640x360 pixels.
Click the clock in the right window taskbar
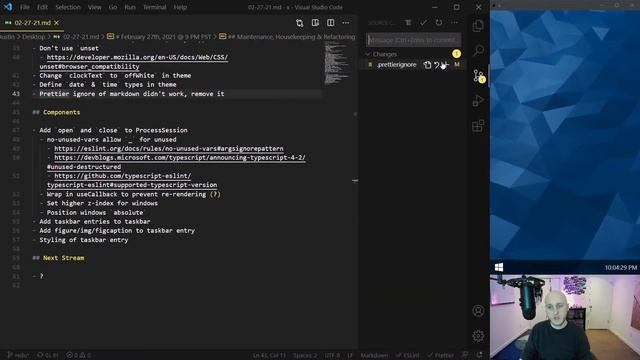pos(620,268)
